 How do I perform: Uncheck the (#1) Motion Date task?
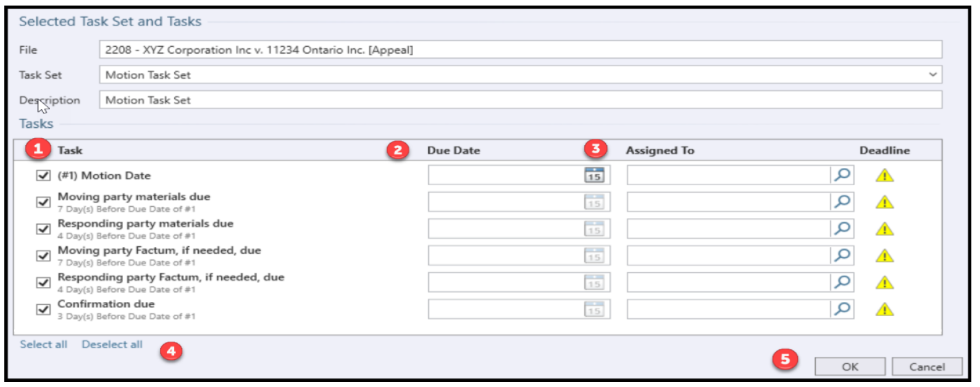(43, 175)
